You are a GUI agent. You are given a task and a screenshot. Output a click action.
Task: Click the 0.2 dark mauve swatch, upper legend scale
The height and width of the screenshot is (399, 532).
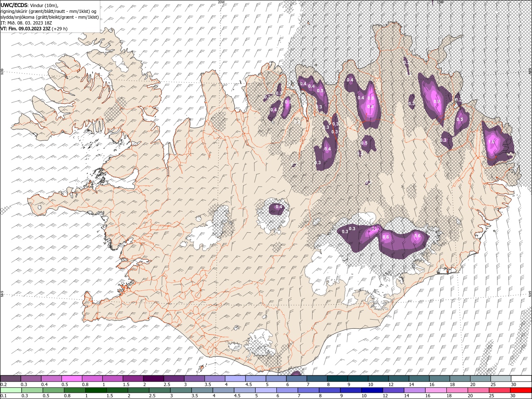(10, 378)
